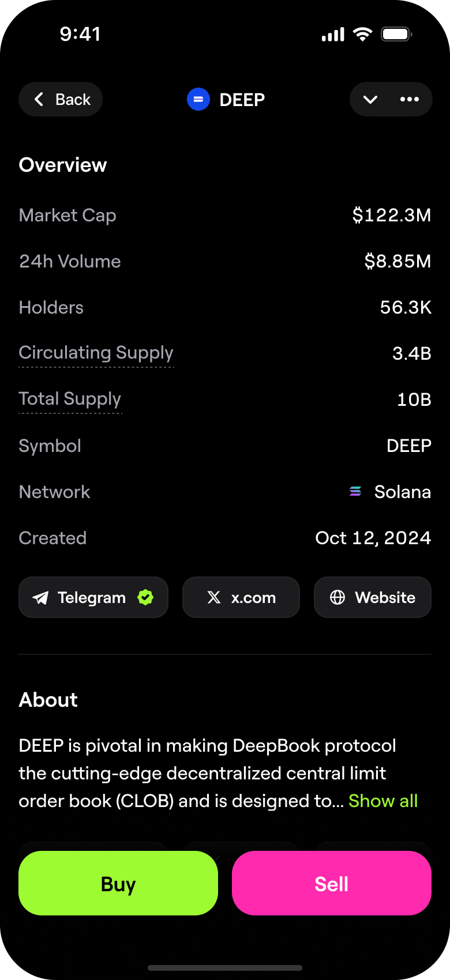Open the x.com link
The width and height of the screenshot is (450, 980).
pos(253,598)
